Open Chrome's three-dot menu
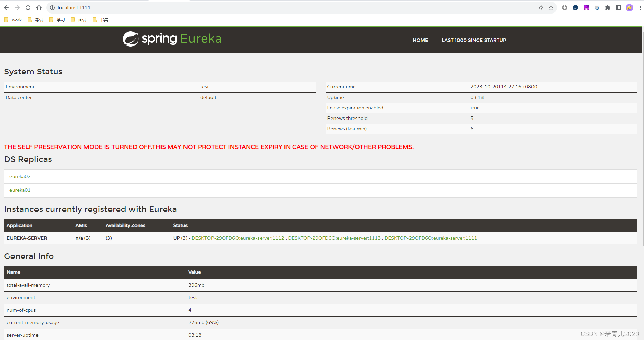Screen dimensions: 644x340 point(640,8)
